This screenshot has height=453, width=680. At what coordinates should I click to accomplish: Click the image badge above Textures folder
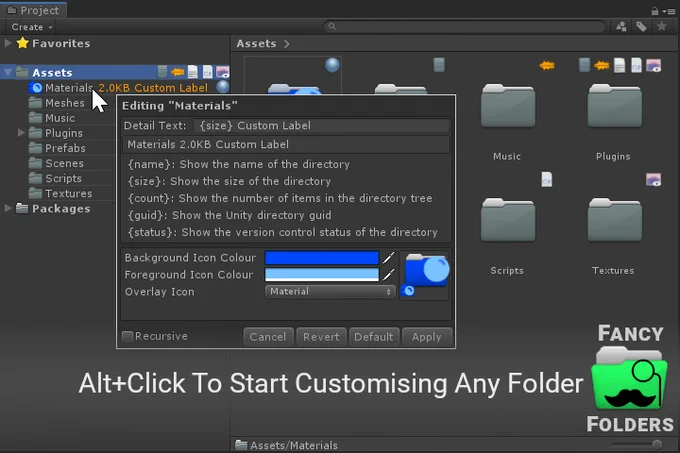coord(653,179)
